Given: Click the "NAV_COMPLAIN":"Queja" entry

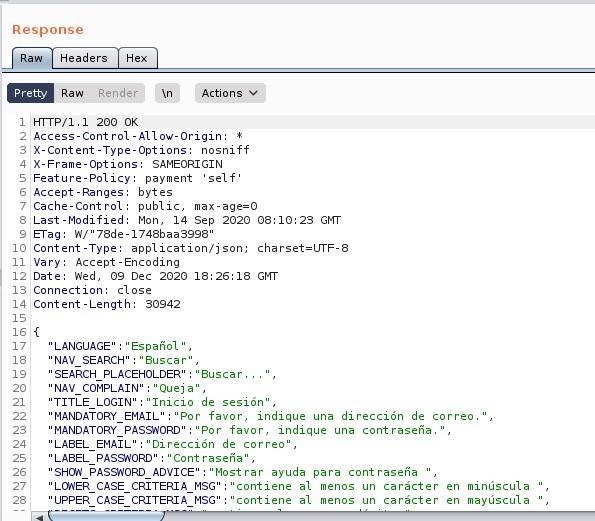Looking at the screenshot, I should click(127, 388).
